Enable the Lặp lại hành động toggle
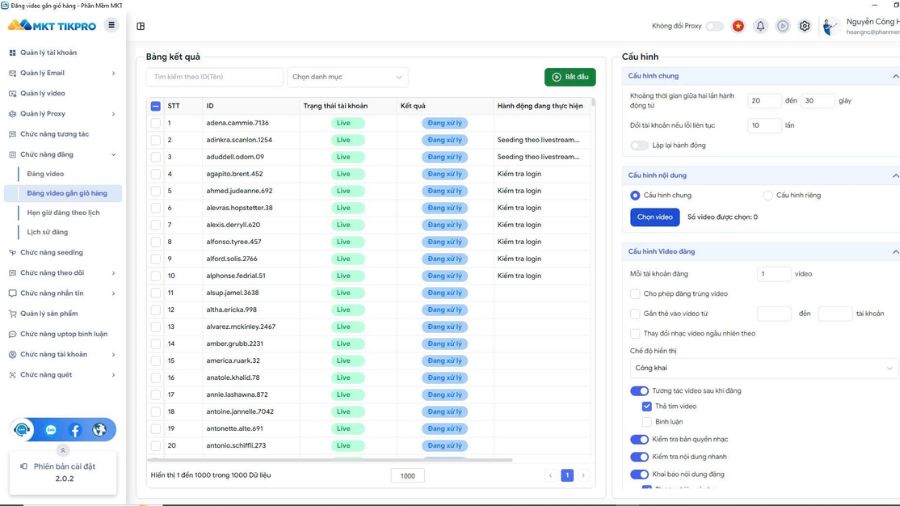Viewport: 900px width, 506px height. [x=639, y=146]
